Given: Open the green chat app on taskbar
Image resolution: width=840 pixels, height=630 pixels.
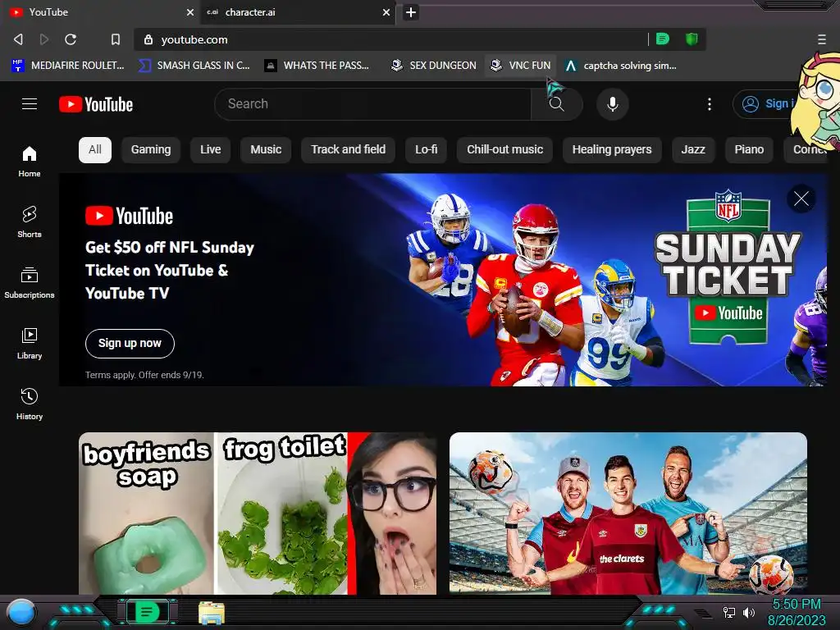Looking at the screenshot, I should coord(147,612).
